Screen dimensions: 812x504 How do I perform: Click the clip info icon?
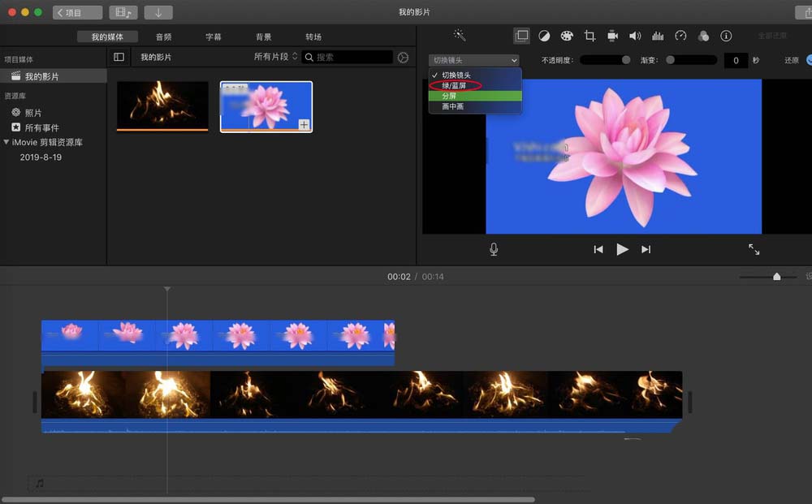(x=726, y=36)
